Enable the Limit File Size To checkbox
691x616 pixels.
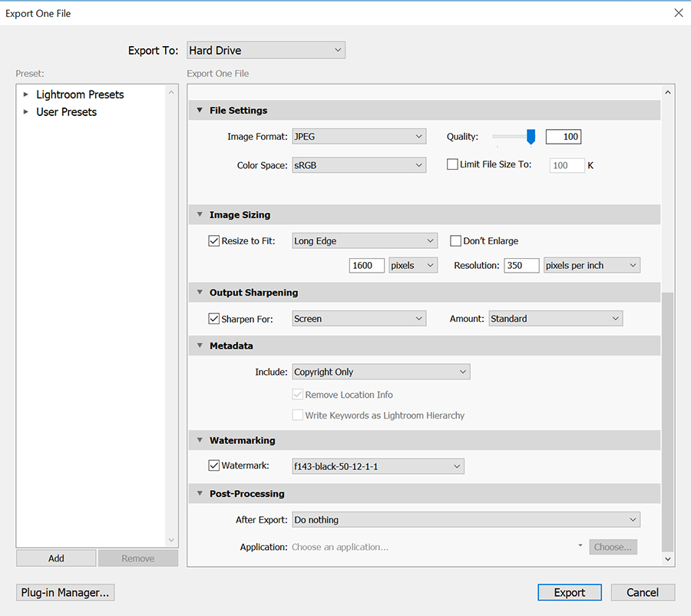click(x=453, y=164)
